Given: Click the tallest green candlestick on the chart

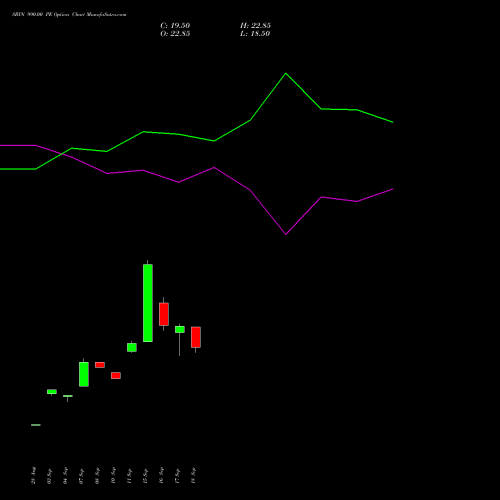Looking at the screenshot, I should coord(148,303).
